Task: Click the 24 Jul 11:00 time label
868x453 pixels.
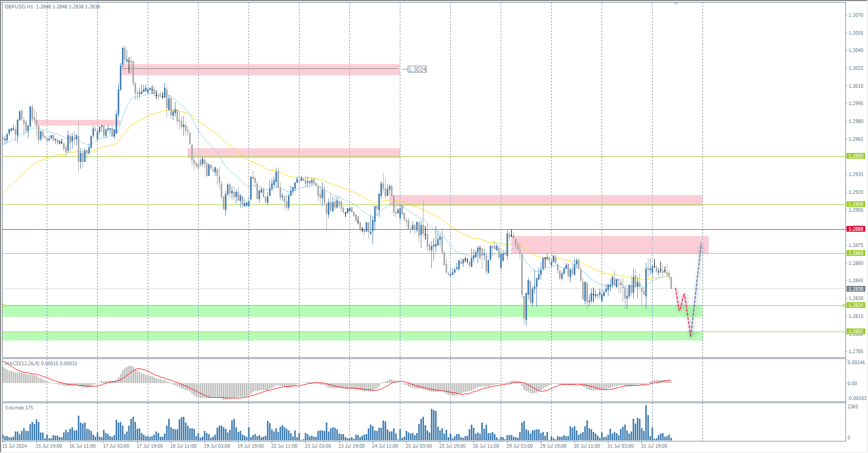Action: [385, 446]
